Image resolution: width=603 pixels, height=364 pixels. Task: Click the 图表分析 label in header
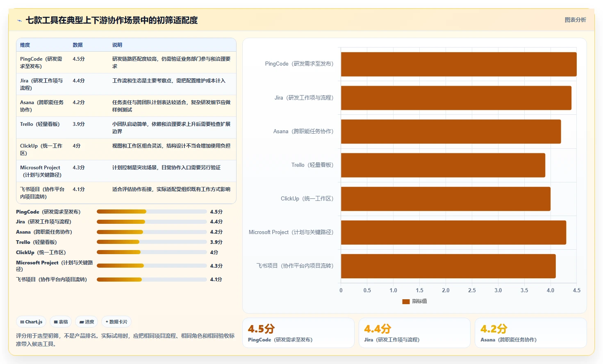coord(575,20)
